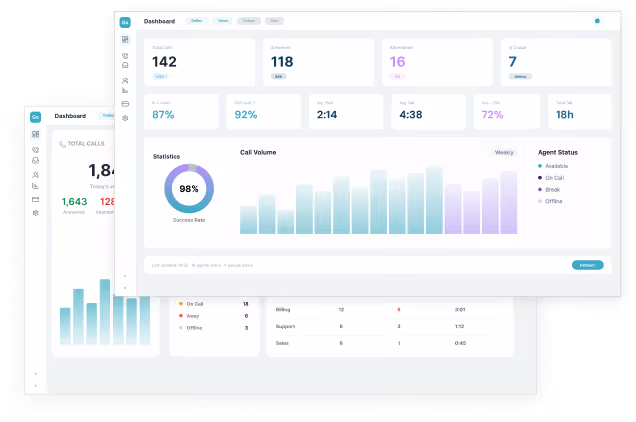Select the Offline row showing 3 in back window
The height and width of the screenshot is (422, 636).
(x=214, y=328)
